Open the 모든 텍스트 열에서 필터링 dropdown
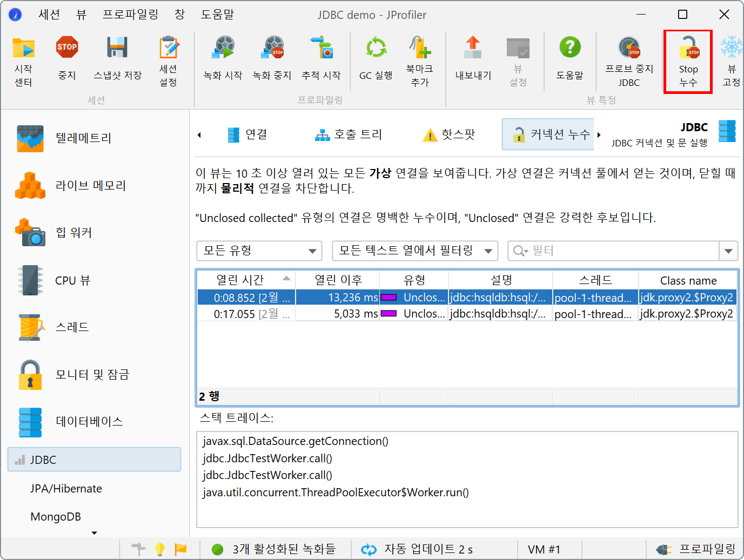The height and width of the screenshot is (560, 744). pos(415,251)
